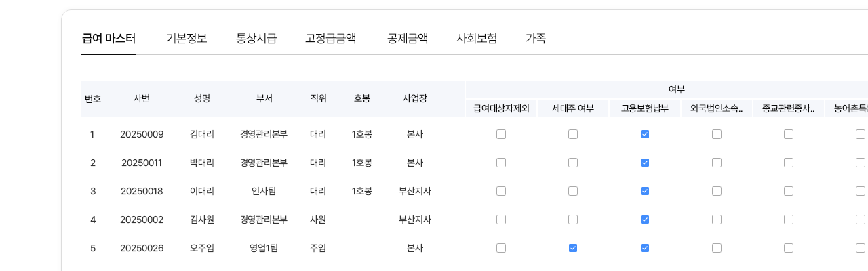Viewport: 868px width, 271px height.
Task: Uncheck 고용보험납부 for employee 20250011
Action: point(645,163)
